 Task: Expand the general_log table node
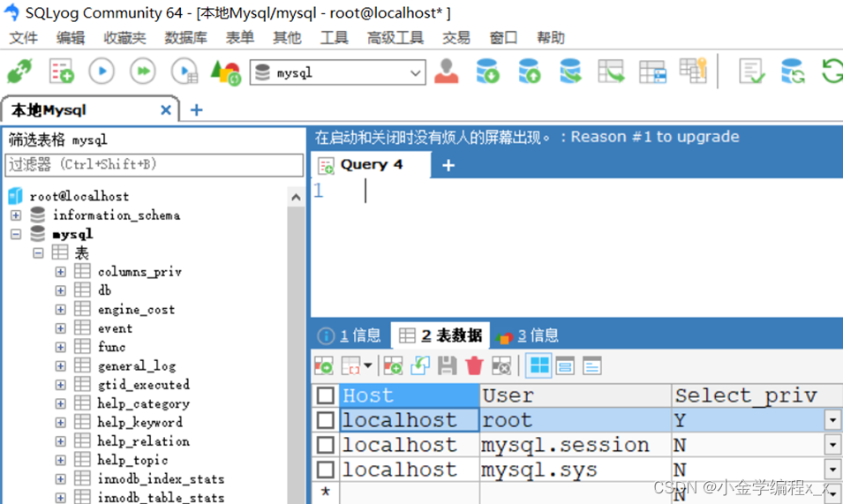(61, 366)
